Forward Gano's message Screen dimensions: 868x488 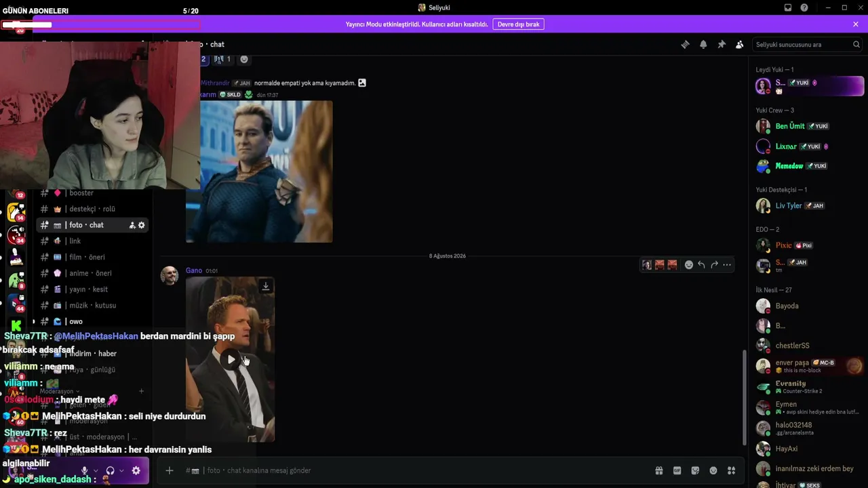[x=714, y=265]
